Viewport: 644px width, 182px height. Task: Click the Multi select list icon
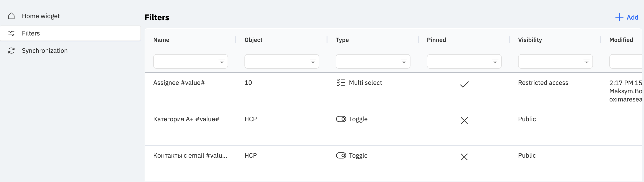(341, 83)
